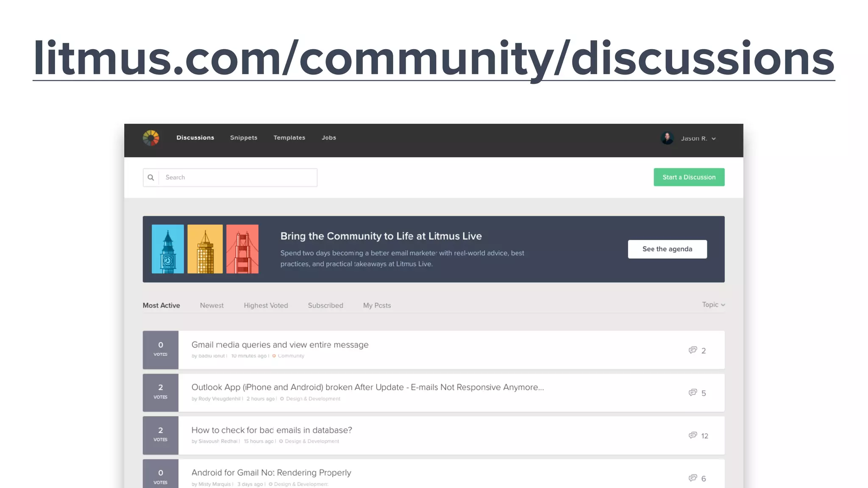Click the 2 votes box on Outlook App post

pos(161,393)
